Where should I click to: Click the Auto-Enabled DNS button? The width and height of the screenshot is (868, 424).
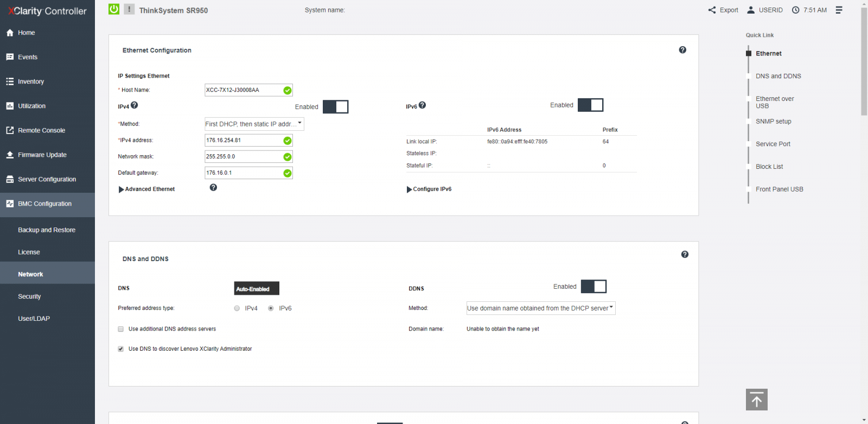tap(257, 289)
